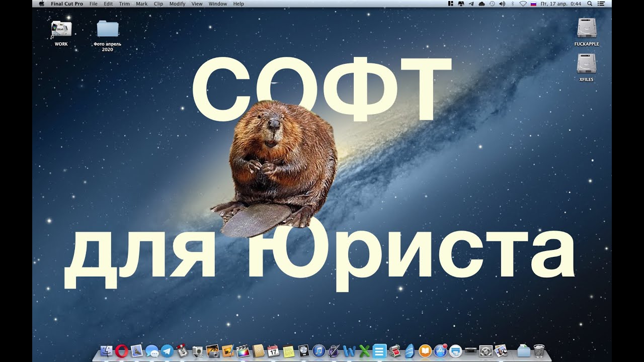Open System Preferences gear in Dock

click(486, 351)
